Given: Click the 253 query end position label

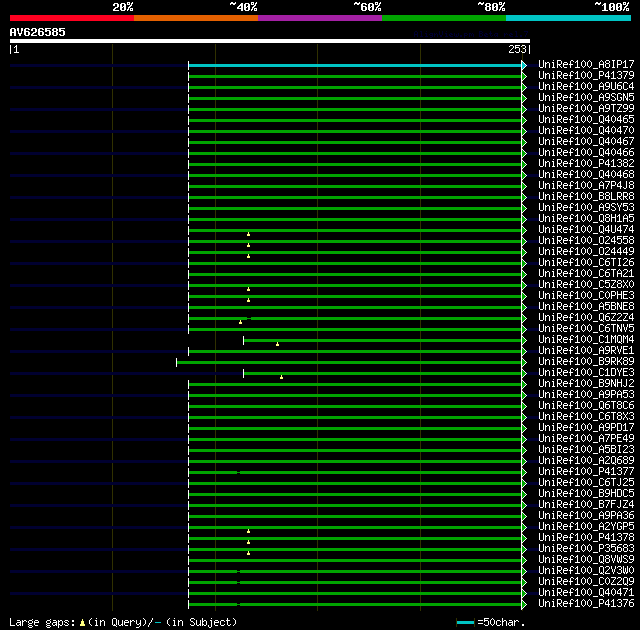Looking at the screenshot, I should (x=517, y=49).
